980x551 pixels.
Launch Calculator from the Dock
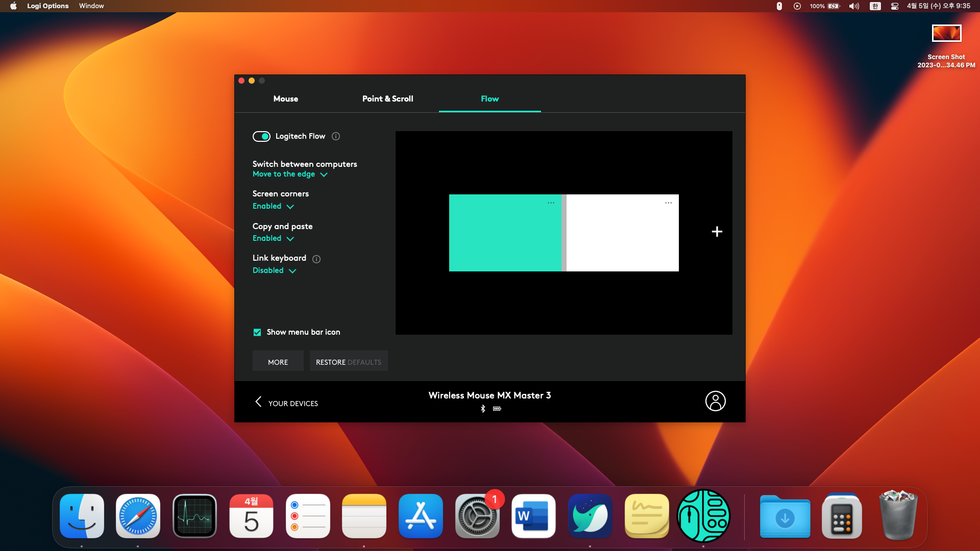point(842,516)
